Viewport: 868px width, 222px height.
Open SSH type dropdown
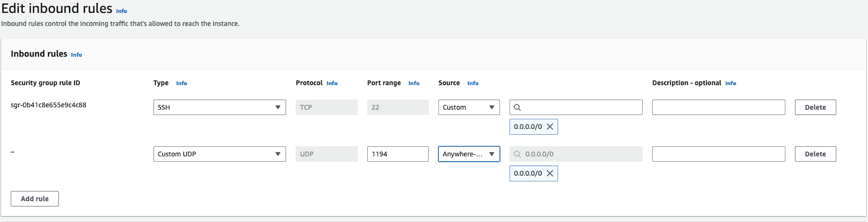click(x=219, y=107)
